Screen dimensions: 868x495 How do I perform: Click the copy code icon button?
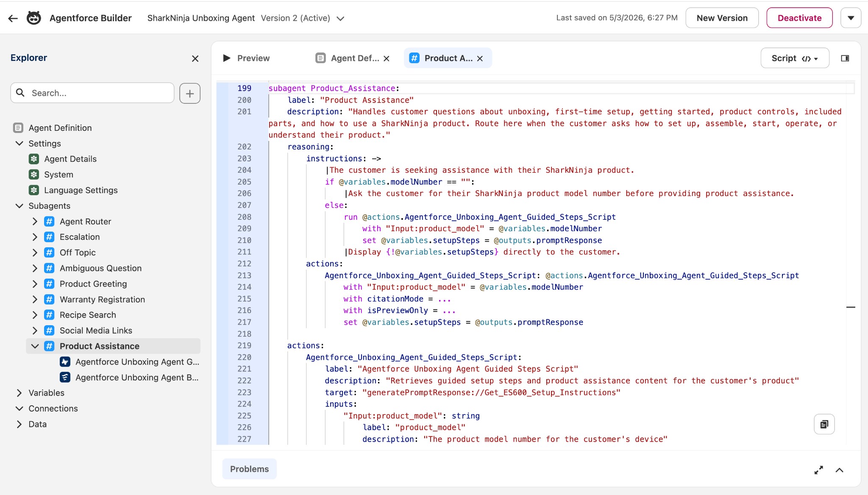coord(824,424)
